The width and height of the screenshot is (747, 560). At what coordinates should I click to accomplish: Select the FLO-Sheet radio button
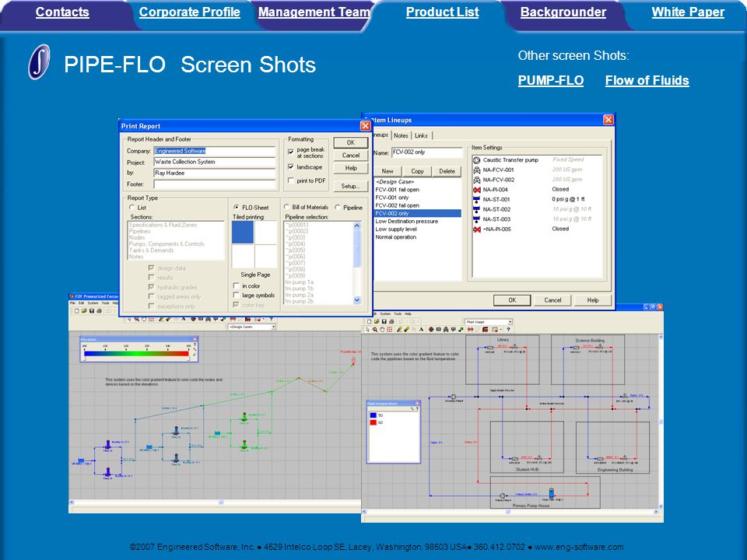(x=237, y=208)
